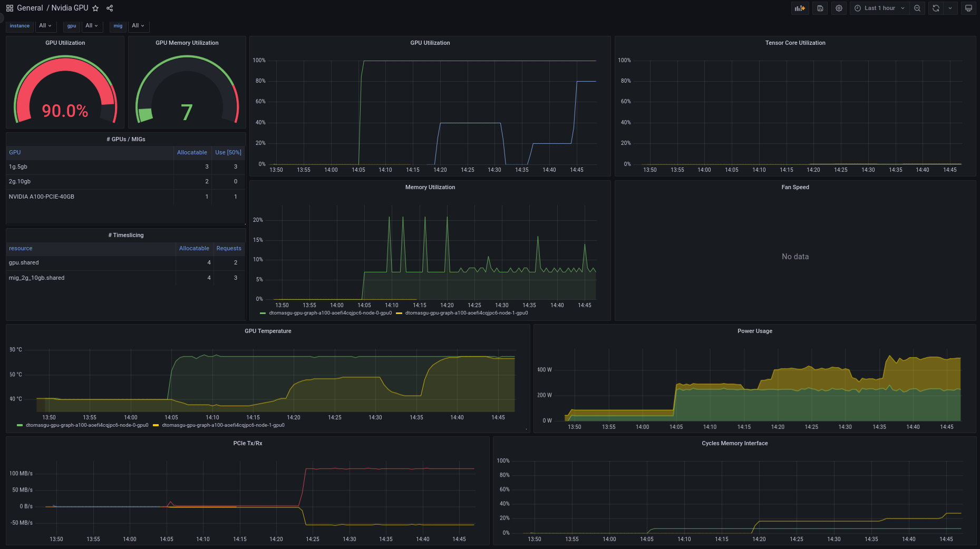Click the Add panel icon
Screen dimensions: 980x549
[800, 8]
